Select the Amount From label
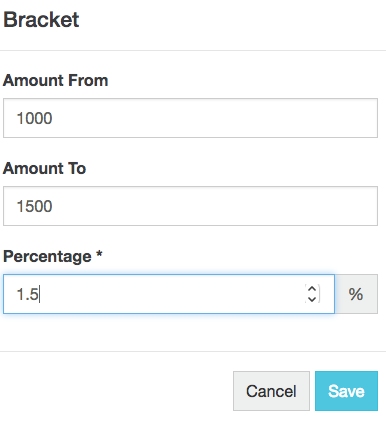 56,80
